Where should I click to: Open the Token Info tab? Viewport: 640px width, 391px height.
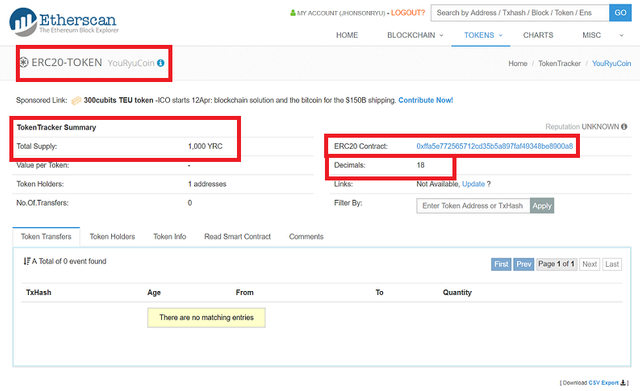169,237
